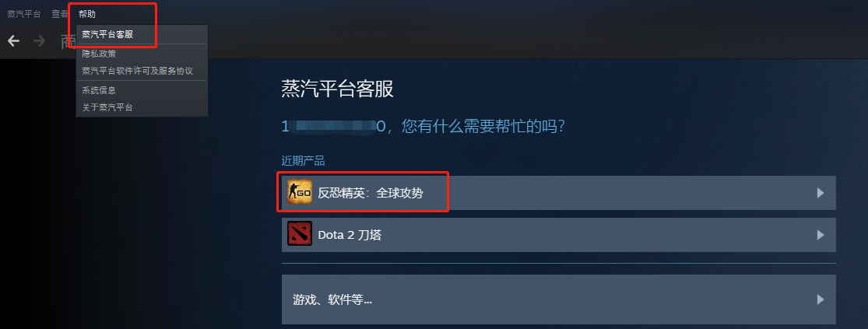Expand arrow on 游戏、软件等 row

[821, 299]
